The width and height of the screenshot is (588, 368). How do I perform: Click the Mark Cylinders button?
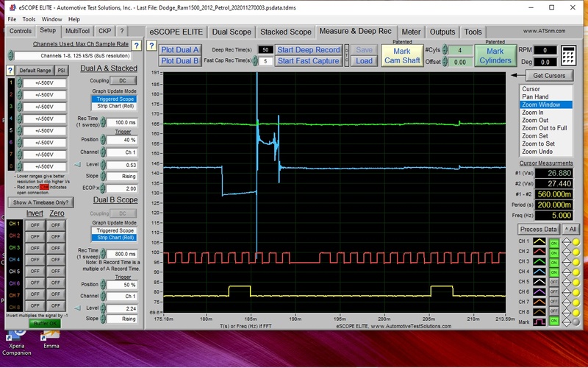(x=495, y=56)
